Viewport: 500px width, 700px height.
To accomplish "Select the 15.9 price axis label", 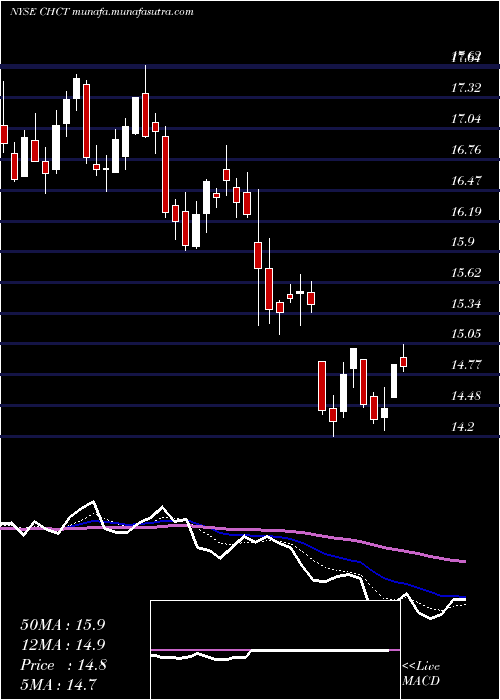I will (462, 242).
